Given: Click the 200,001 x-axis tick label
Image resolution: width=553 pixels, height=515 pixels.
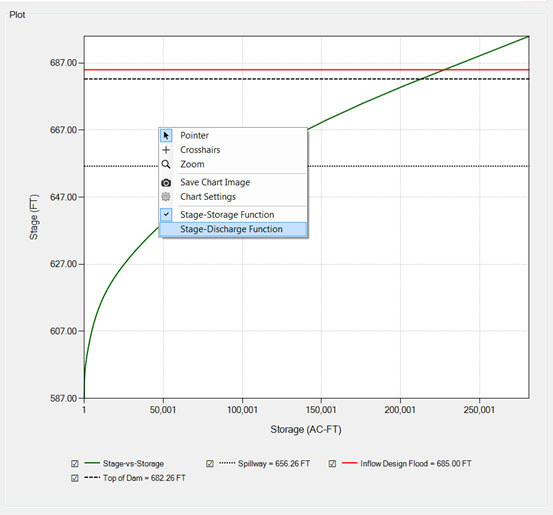Looking at the screenshot, I should point(400,410).
